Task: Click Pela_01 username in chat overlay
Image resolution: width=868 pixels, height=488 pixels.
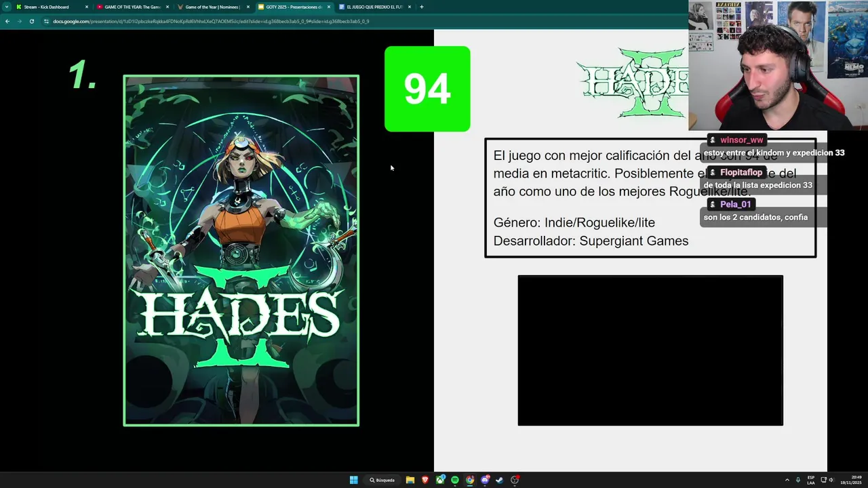Action: coord(736,204)
